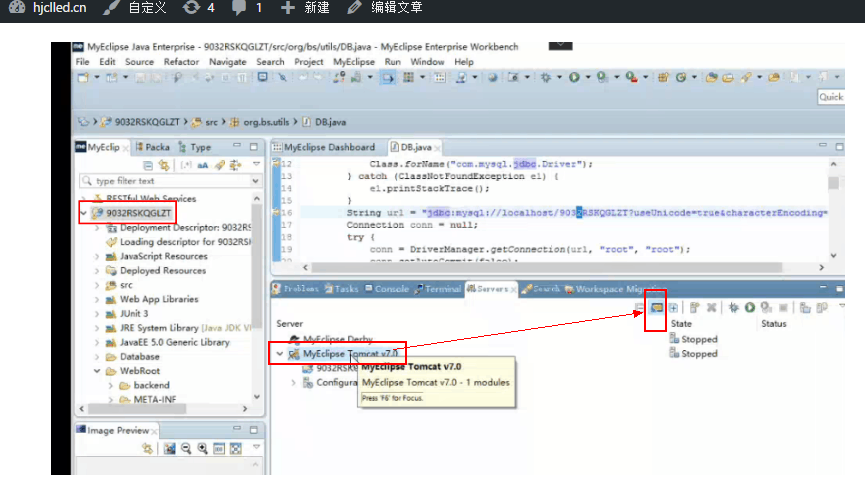Screen dimensions: 865x501
Task: Switch to the Type hierarchy tab
Action: (x=195, y=147)
